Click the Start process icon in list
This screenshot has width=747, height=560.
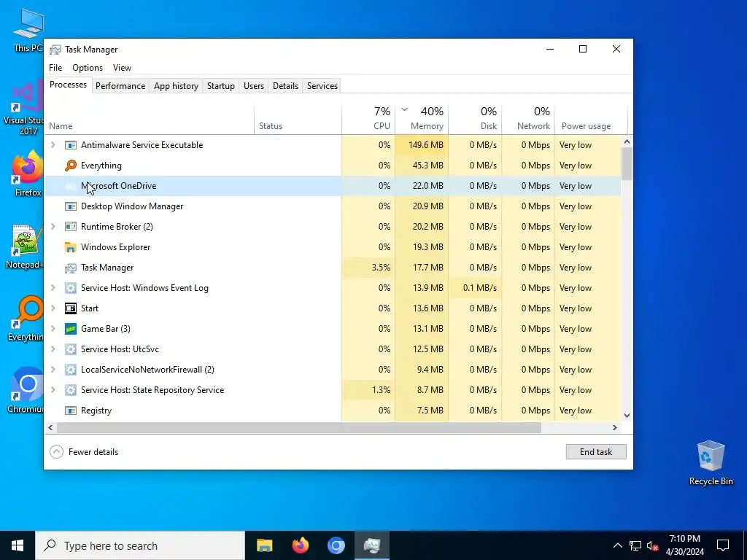[71, 308]
